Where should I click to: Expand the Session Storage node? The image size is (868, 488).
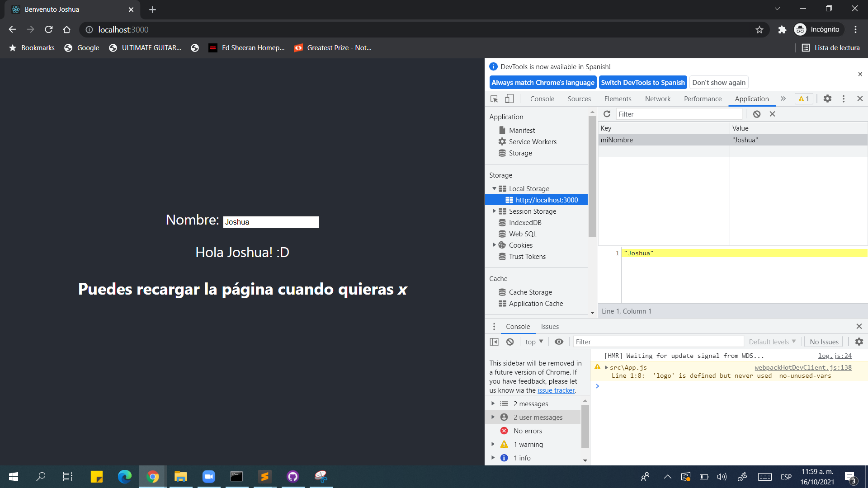click(x=494, y=211)
